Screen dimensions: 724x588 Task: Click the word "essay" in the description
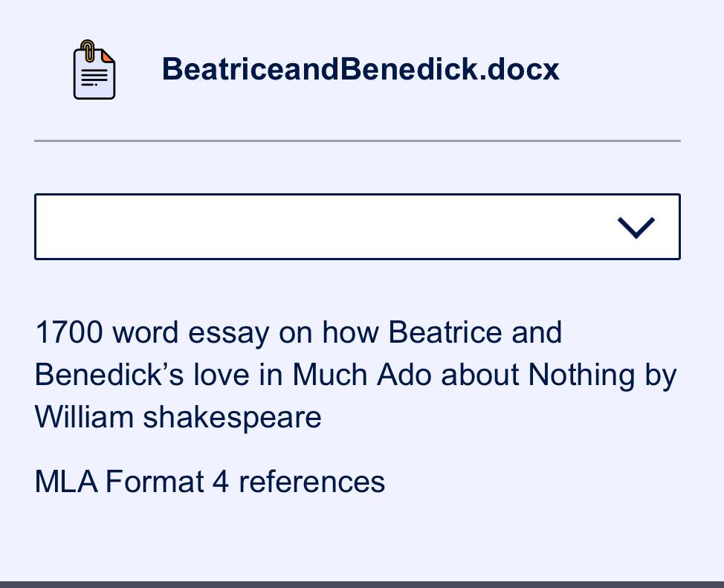click(228, 334)
